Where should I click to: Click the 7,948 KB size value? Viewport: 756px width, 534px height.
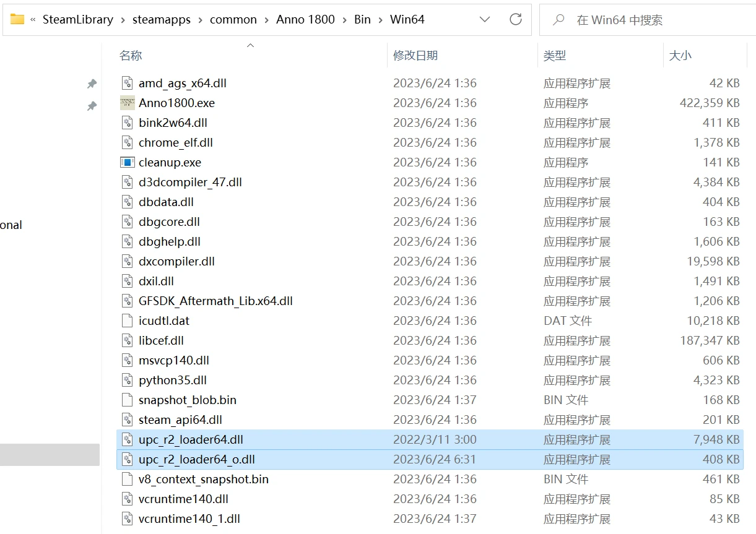(x=716, y=440)
